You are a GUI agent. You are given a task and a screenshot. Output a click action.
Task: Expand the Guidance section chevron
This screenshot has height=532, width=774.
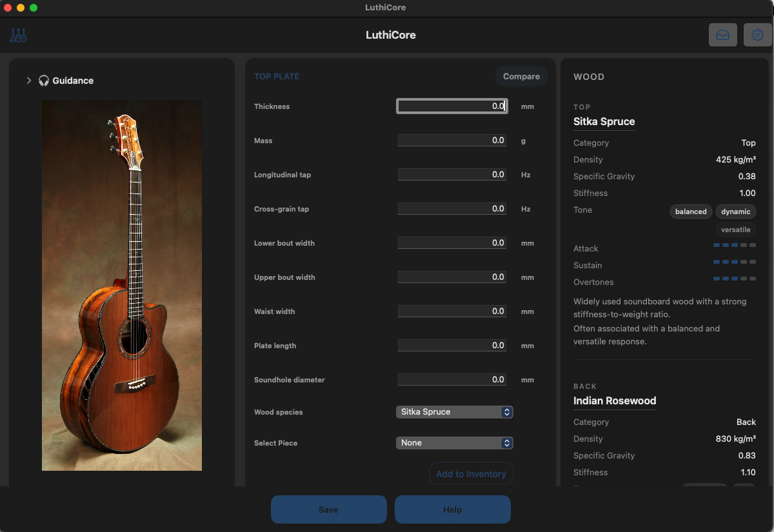29,81
